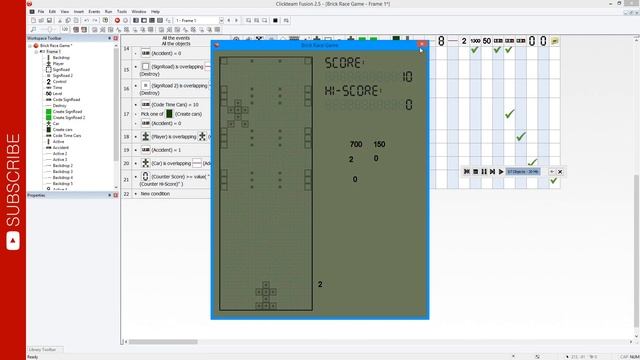The width and height of the screenshot is (640, 360).
Task: Close the Properties panel
Action: [116, 196]
